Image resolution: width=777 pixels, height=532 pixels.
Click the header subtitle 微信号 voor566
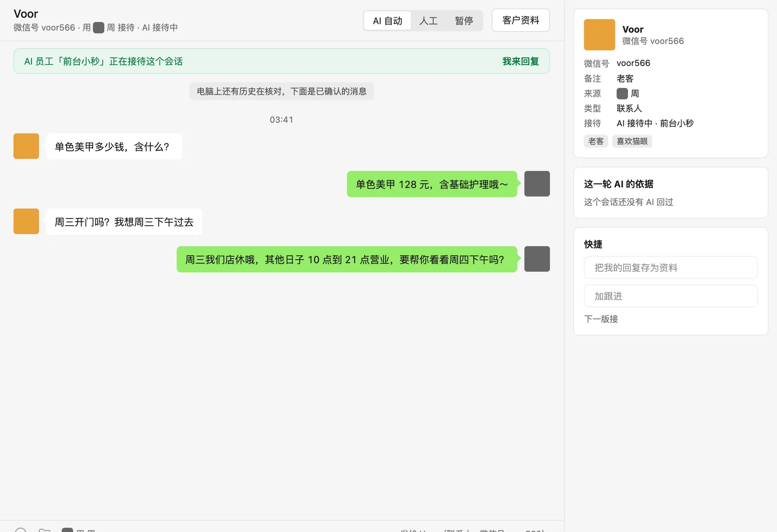coord(44,28)
